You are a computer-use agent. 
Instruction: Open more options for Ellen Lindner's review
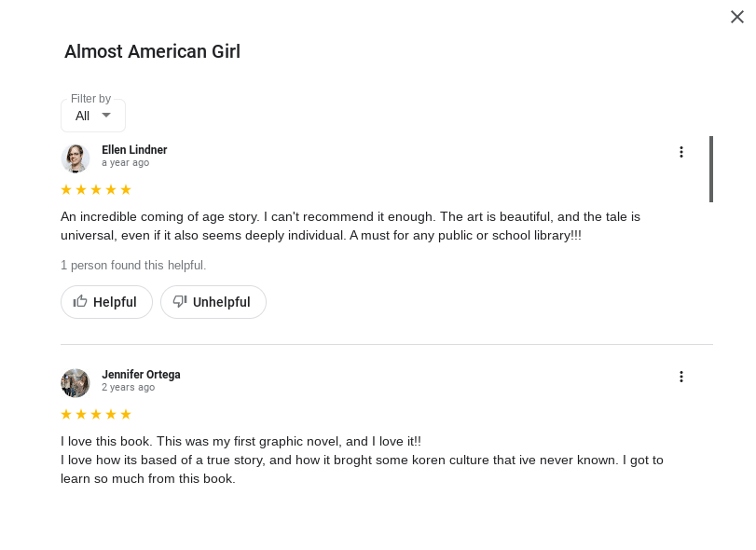681,152
